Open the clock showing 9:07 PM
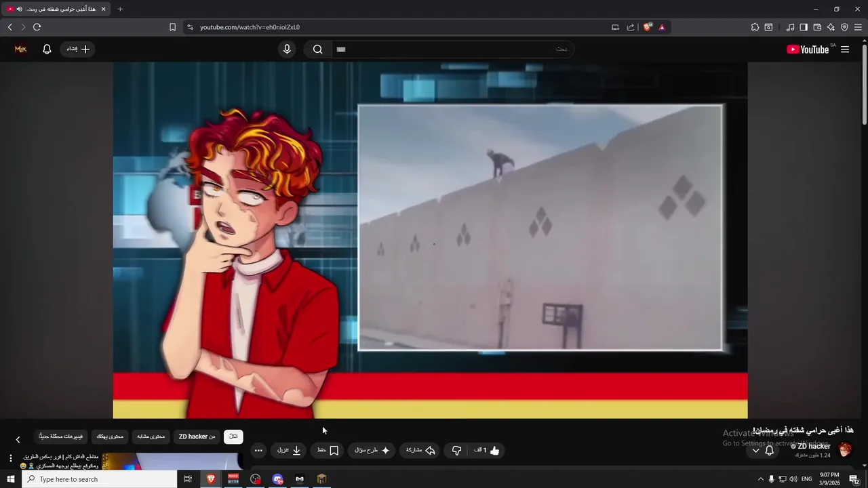868x488 pixels. click(829, 479)
